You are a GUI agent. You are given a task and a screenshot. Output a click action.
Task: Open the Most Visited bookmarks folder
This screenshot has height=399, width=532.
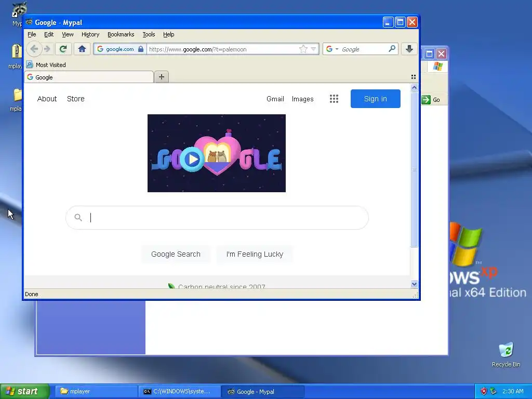[46, 64]
